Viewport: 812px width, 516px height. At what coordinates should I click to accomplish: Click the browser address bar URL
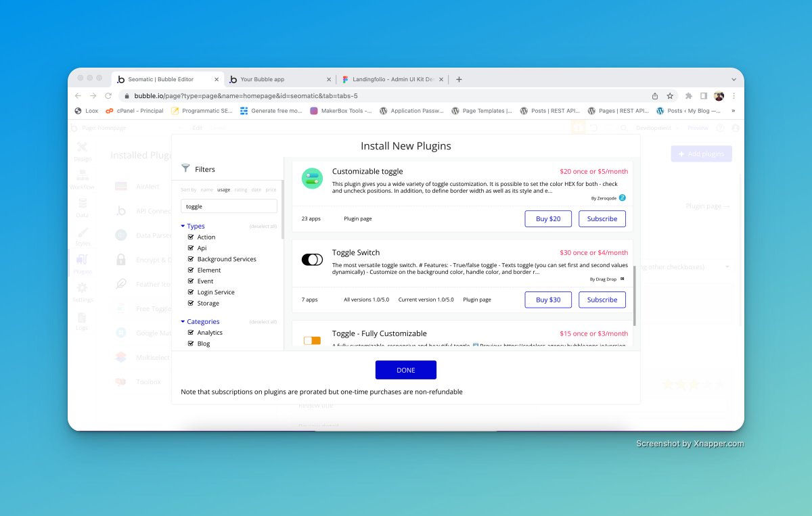click(x=246, y=96)
